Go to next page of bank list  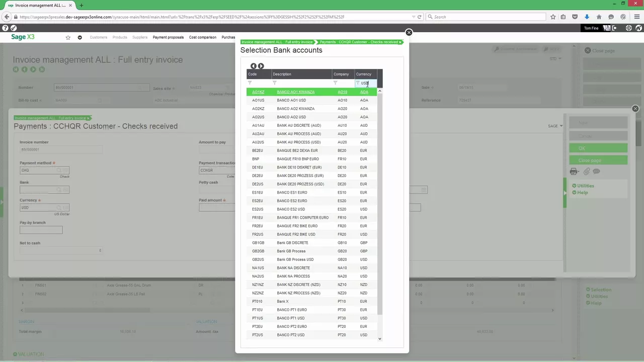[x=261, y=66]
